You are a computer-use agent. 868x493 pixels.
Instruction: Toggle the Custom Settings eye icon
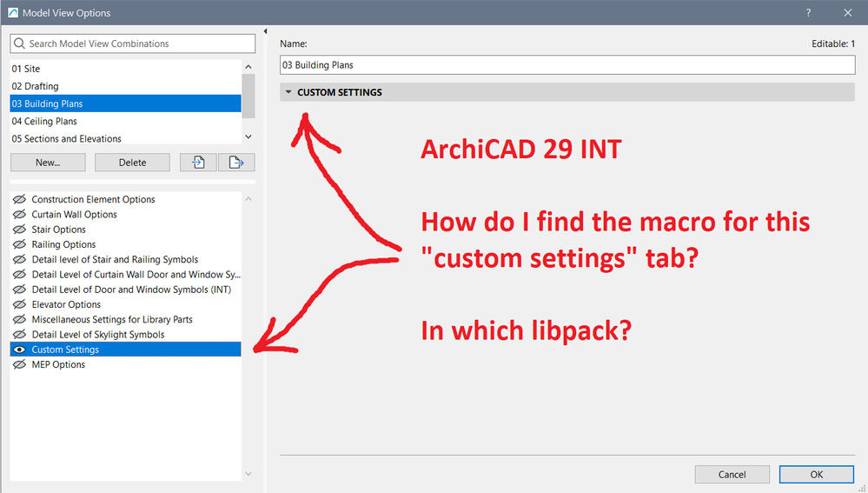pos(19,349)
